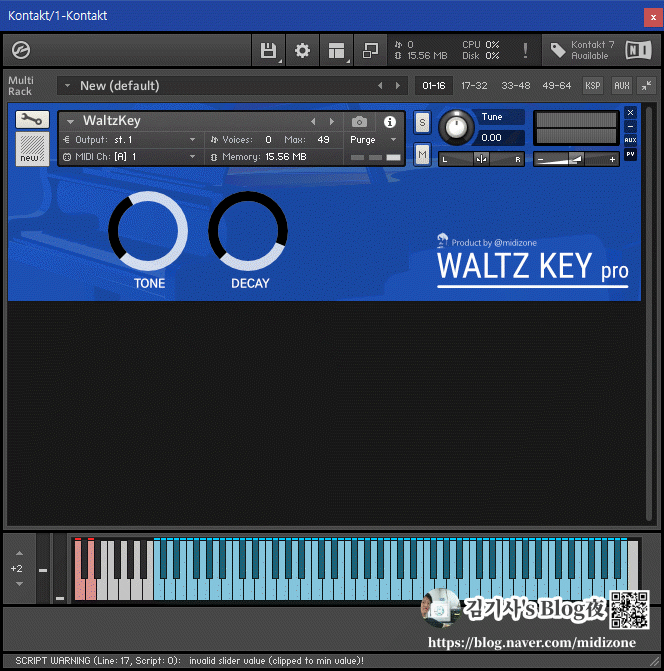Image resolution: width=664 pixels, height=671 pixels.
Task: Click the WALTZ KEY pro title
Action: (x=533, y=267)
